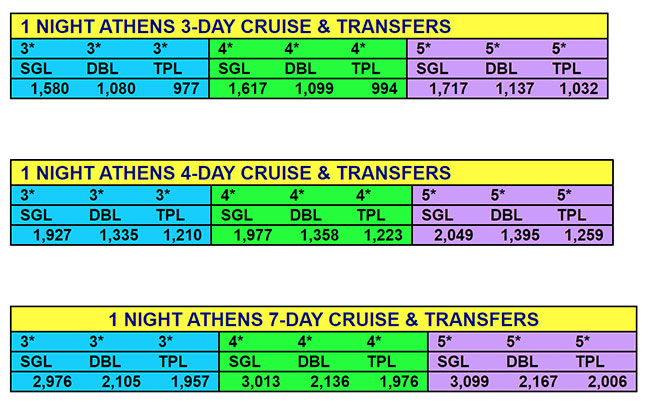Viewport: 650px width, 407px height.
Task: Select the 1,080 price cell
Action: 116,89
